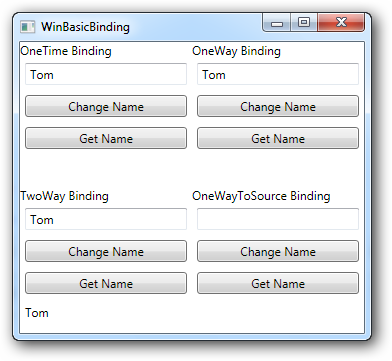The height and width of the screenshot is (361, 392).
Task: Click Get Name under OneWayToSource Binding
Action: coord(278,283)
